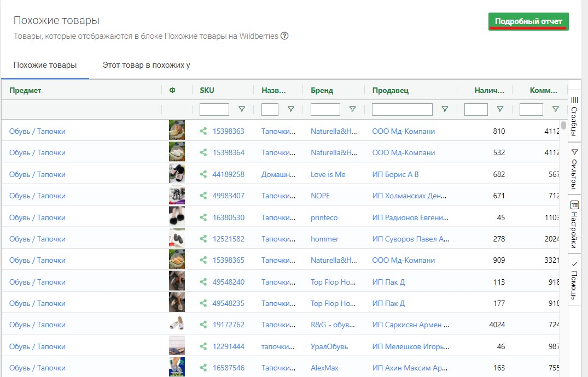Click the Продавец filter text field
This screenshot has width=588, height=377.
tap(402, 109)
